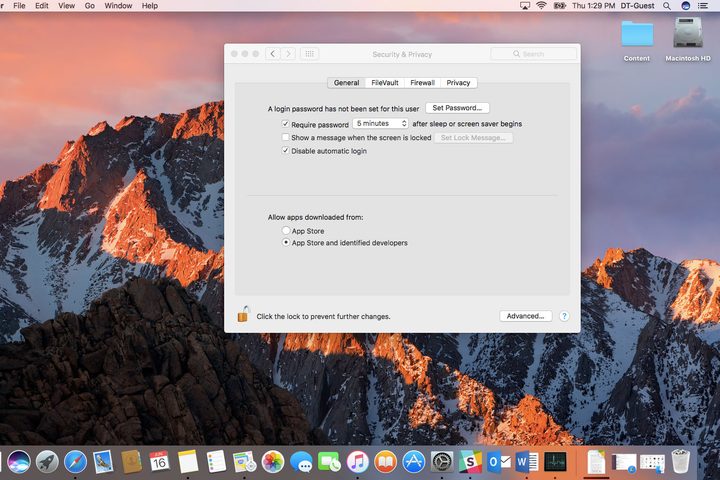
Task: Open Calendar showing 16 in dock
Action: 159,462
